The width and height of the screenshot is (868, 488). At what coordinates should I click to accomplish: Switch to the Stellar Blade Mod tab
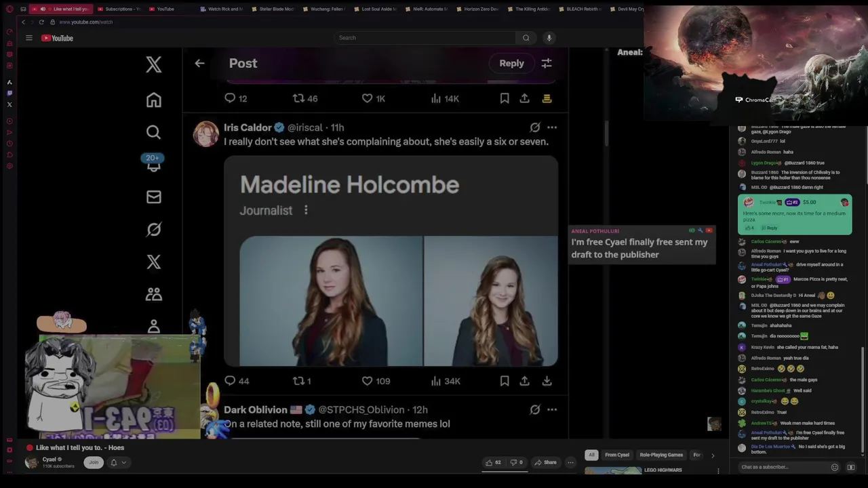[x=273, y=9]
